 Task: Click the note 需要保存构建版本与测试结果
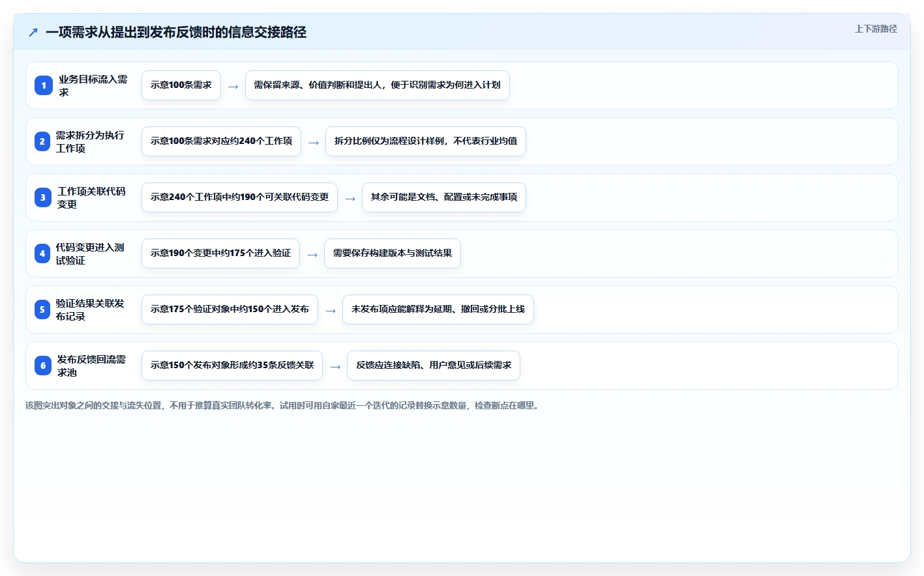click(x=393, y=253)
